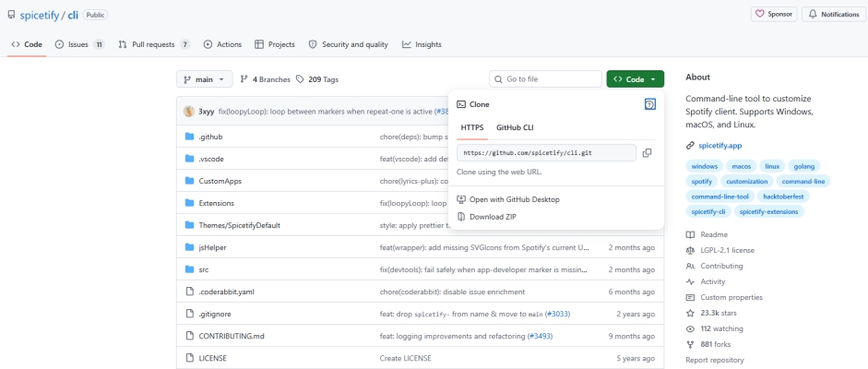Click the 3xyy author avatar
This screenshot has height=369, width=868.
189,112
